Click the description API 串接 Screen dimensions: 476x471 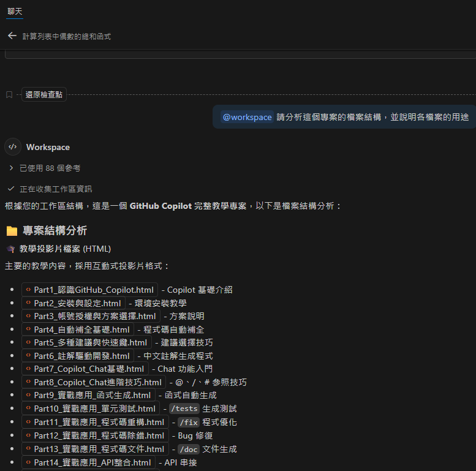(x=181, y=462)
